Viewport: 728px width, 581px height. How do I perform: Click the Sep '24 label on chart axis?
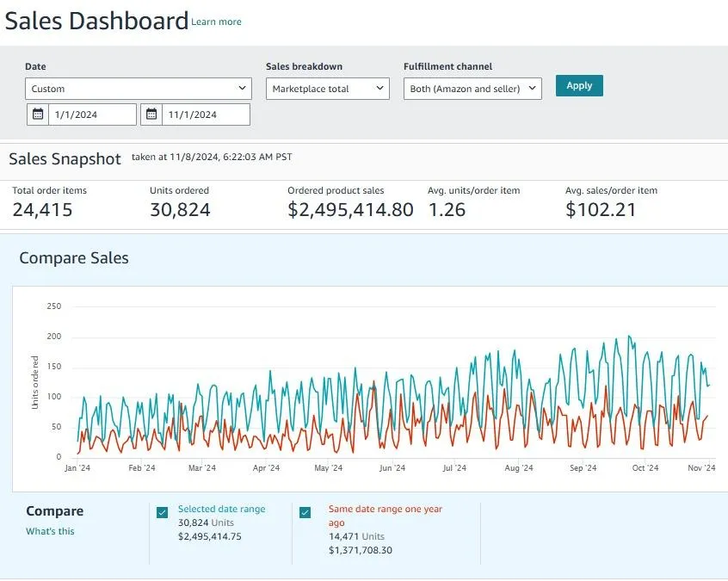click(583, 469)
